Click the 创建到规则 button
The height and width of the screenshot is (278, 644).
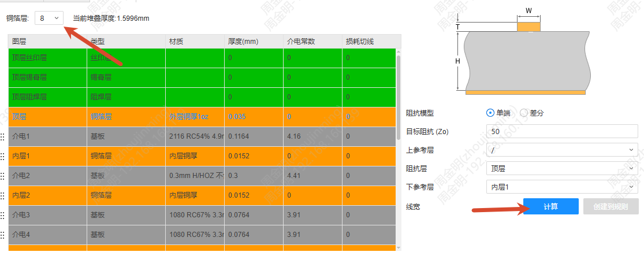(x=611, y=206)
